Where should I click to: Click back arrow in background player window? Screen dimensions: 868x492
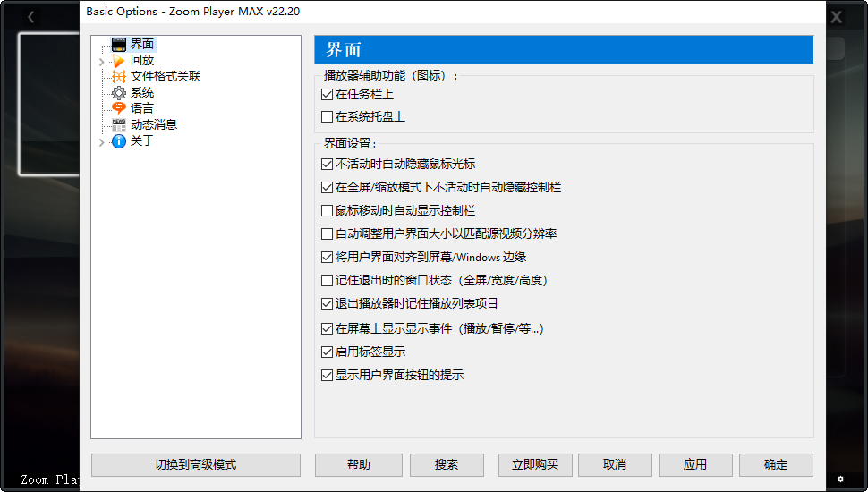[31, 17]
